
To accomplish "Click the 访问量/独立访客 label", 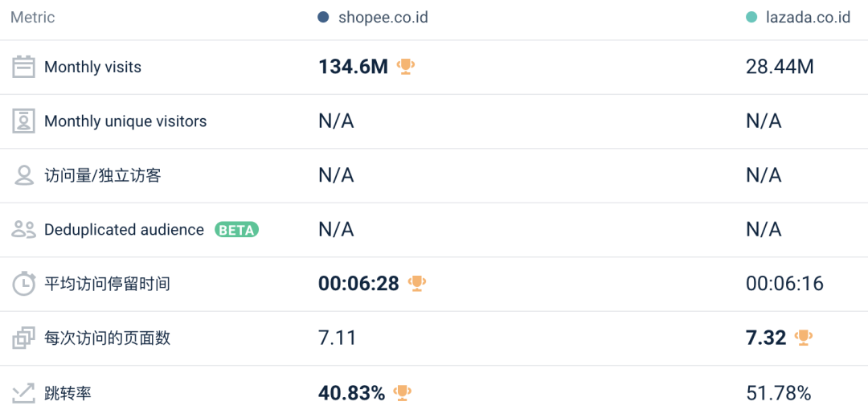I will pyautogui.click(x=102, y=175).
